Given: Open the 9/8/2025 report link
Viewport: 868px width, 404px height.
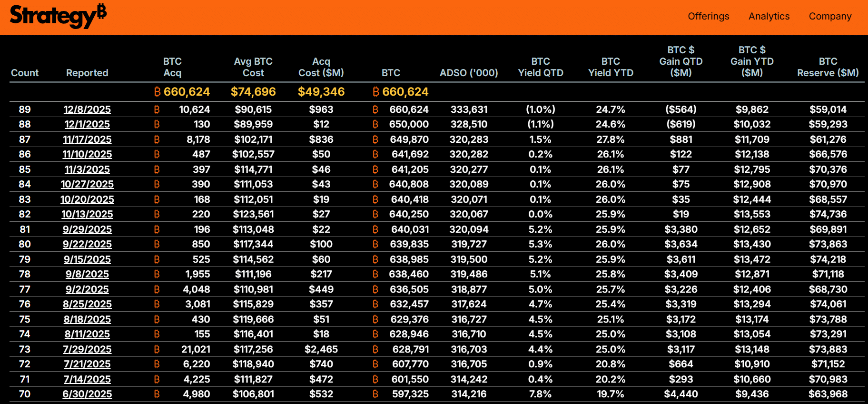Looking at the screenshot, I should pos(87,274).
